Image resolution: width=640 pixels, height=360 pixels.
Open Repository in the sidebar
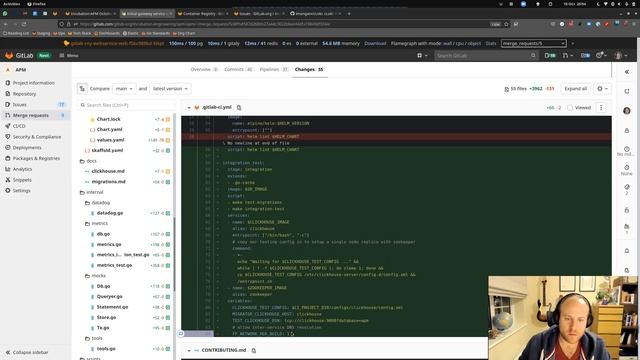[24, 94]
